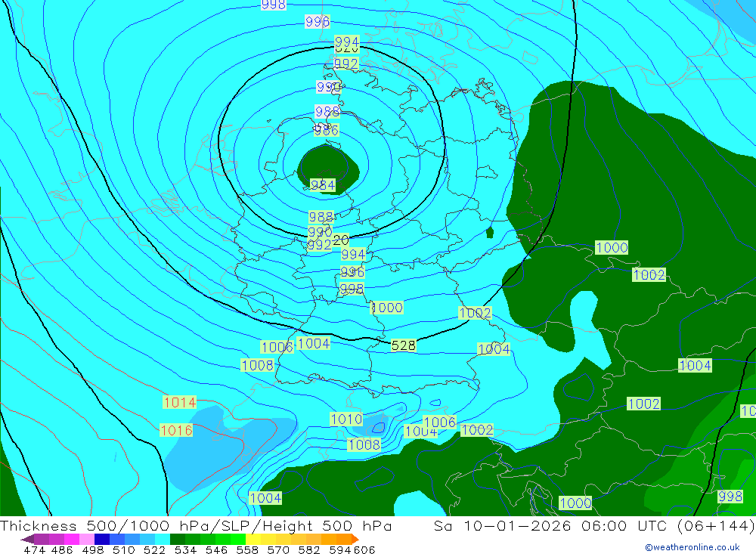Click the 1000 label at bottom of map

[575, 503]
